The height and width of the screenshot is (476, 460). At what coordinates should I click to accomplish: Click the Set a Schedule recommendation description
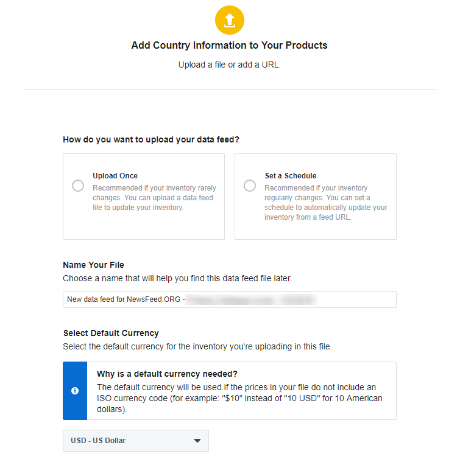(326, 203)
